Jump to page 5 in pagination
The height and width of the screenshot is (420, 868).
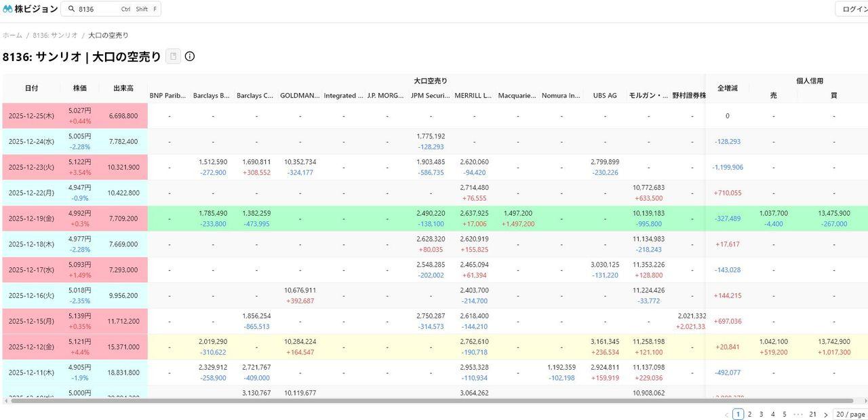pyautogui.click(x=784, y=415)
